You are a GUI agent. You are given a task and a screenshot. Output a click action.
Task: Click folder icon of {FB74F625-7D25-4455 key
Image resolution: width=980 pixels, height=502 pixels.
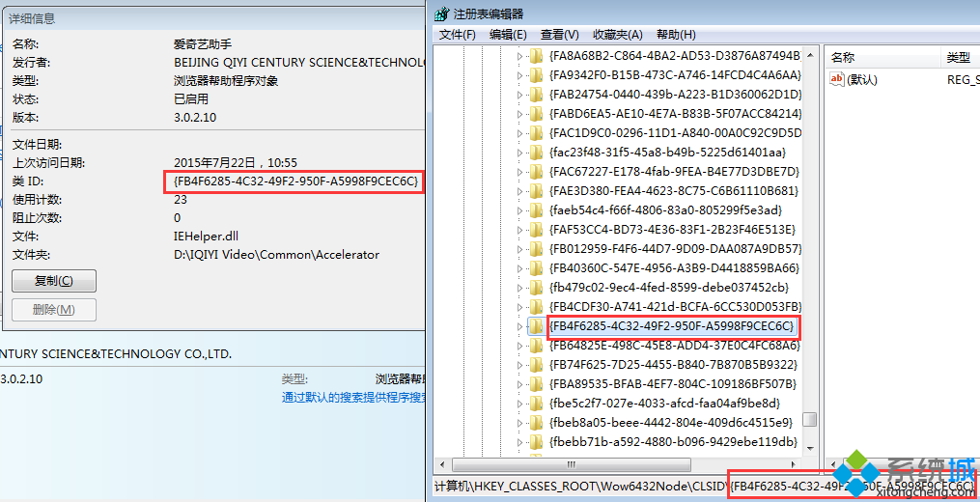point(536,365)
